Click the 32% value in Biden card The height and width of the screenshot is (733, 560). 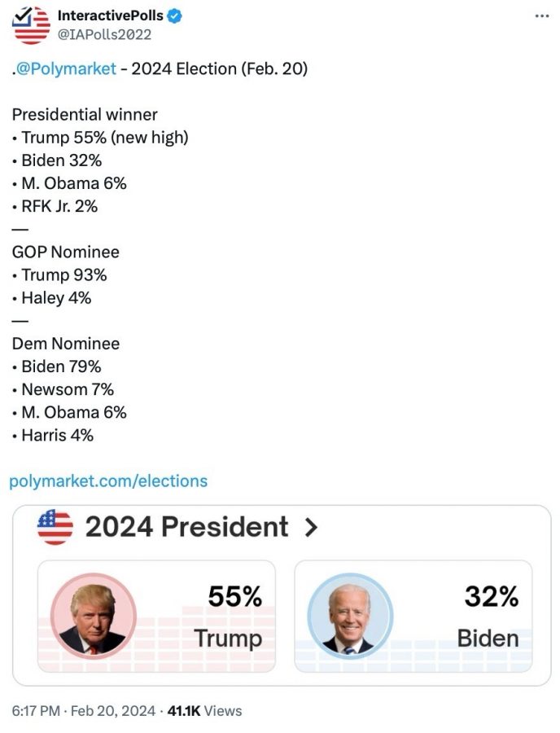click(491, 597)
